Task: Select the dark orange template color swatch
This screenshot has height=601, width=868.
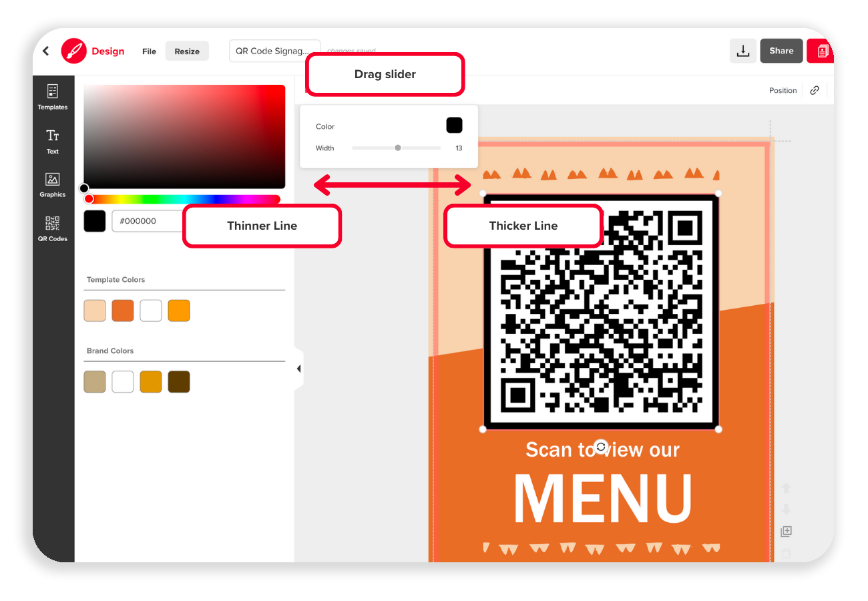Action: [x=123, y=311]
